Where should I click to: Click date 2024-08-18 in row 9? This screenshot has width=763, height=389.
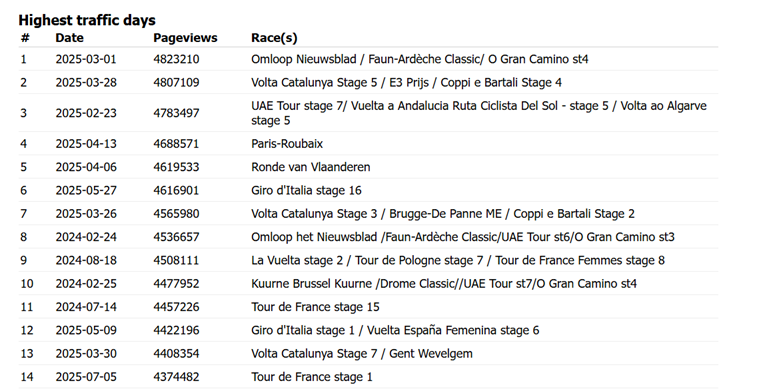click(x=86, y=260)
